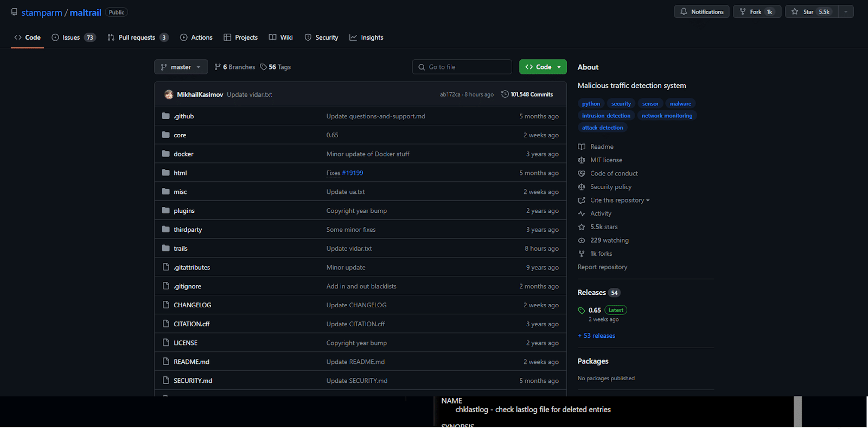The image size is (868, 429).
Task: Click the folder icon next to core
Action: (166, 135)
